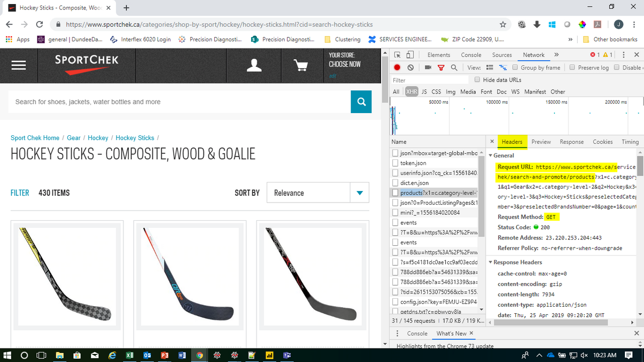Open the Timing tab of the request
This screenshot has width=644, height=362.
click(630, 142)
